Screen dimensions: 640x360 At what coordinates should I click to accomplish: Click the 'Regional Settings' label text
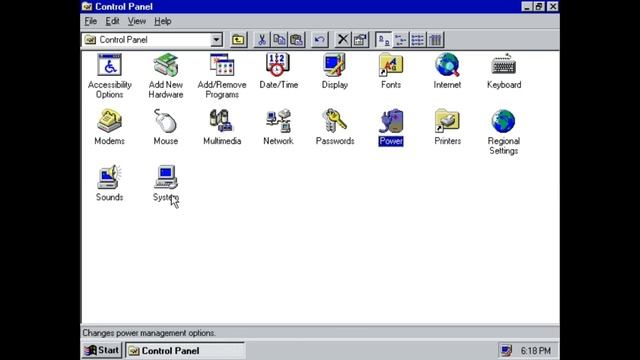click(504, 146)
